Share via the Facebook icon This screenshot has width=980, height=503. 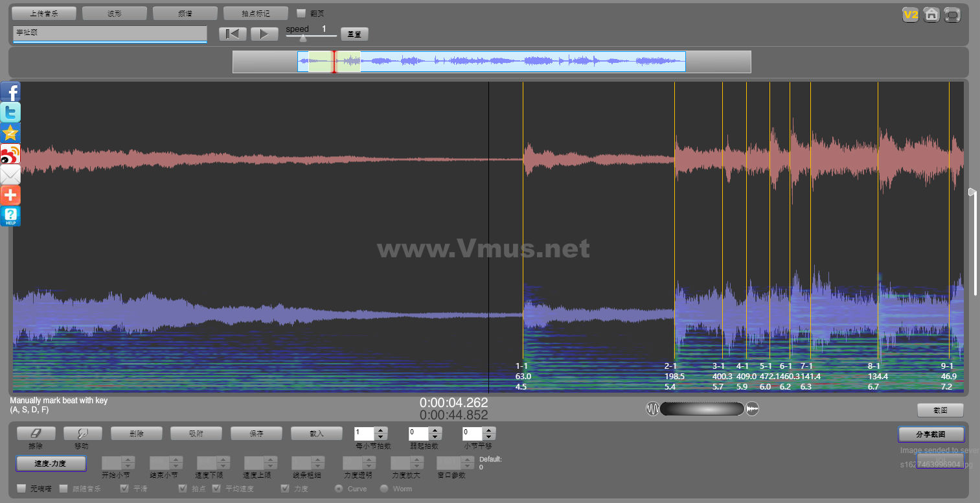click(x=10, y=91)
